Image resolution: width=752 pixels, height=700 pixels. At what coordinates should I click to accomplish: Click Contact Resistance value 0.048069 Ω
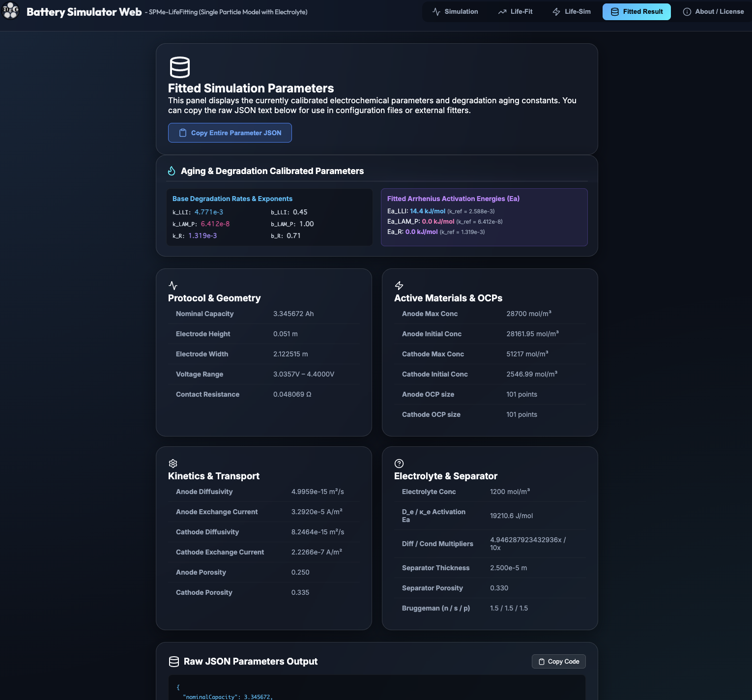(292, 394)
